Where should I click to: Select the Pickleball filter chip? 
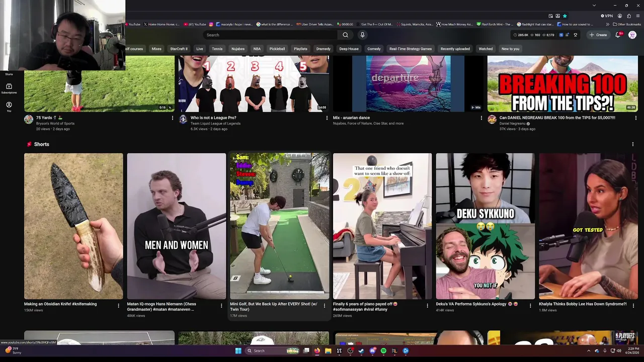[277, 49]
